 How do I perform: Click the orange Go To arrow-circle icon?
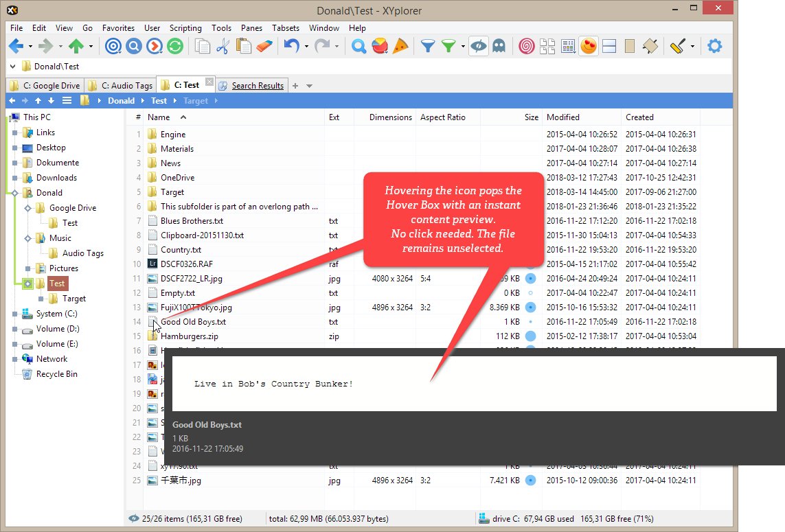[155, 46]
